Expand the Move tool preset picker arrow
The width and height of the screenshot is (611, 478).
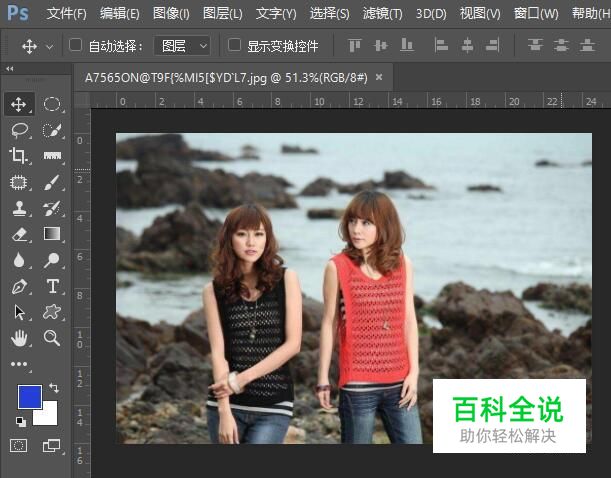tap(49, 47)
